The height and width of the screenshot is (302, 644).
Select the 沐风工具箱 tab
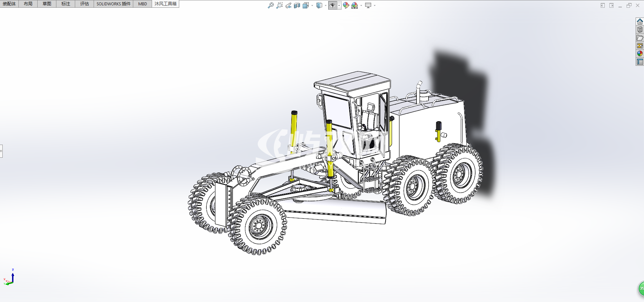click(x=165, y=4)
